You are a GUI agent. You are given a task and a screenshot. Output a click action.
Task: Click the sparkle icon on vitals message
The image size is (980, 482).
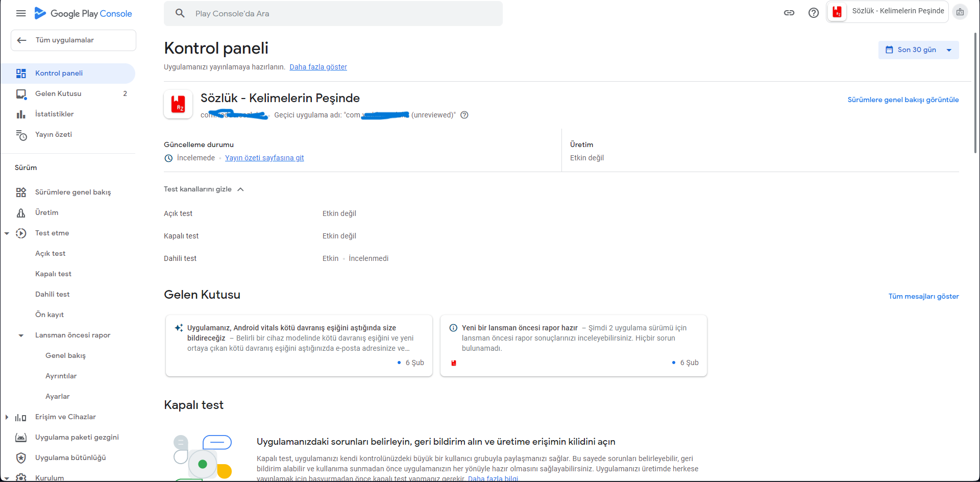click(x=179, y=328)
